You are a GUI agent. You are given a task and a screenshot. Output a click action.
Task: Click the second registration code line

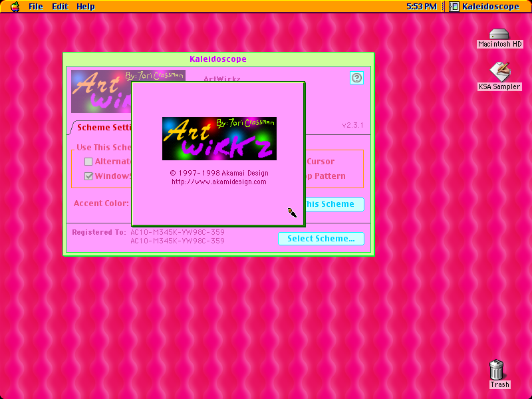pos(178,241)
